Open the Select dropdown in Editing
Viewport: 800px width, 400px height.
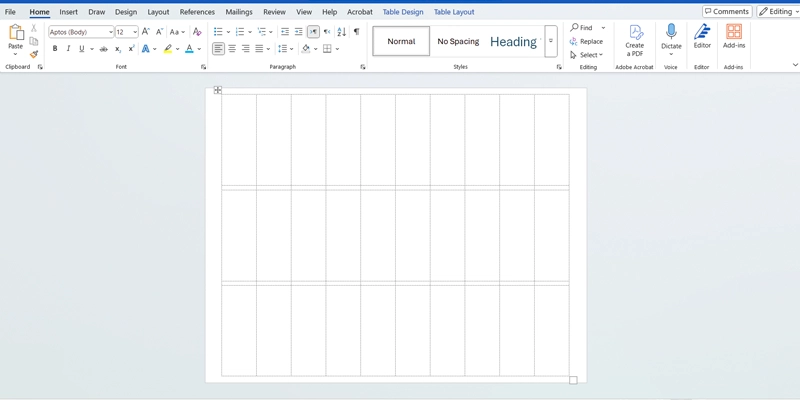(x=587, y=55)
